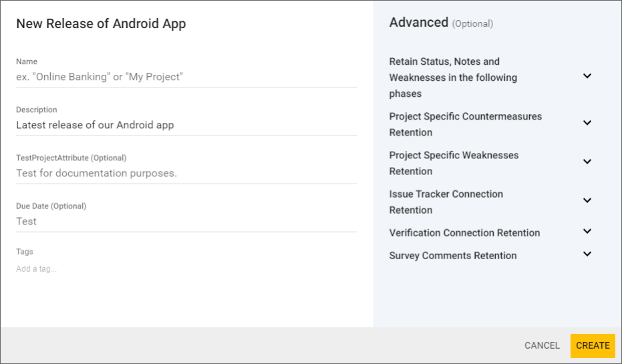The height and width of the screenshot is (364, 622).
Task: Click chevron next to Project Specific Weaknesses Retention
Action: click(x=587, y=162)
